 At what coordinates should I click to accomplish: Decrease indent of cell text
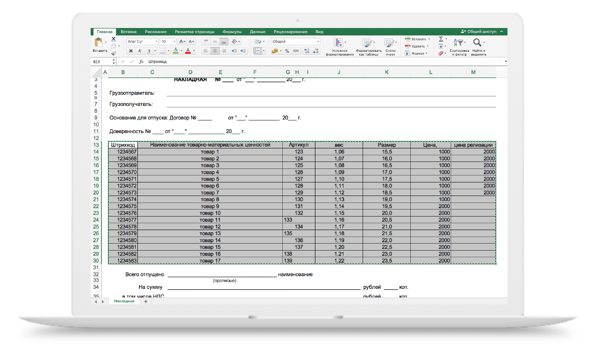pyautogui.click(x=235, y=51)
